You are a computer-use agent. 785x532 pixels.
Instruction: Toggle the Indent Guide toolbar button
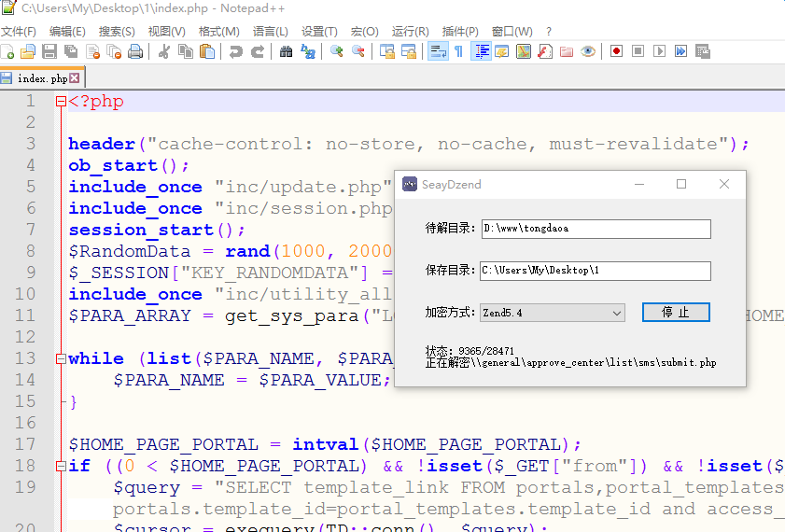pos(481,51)
